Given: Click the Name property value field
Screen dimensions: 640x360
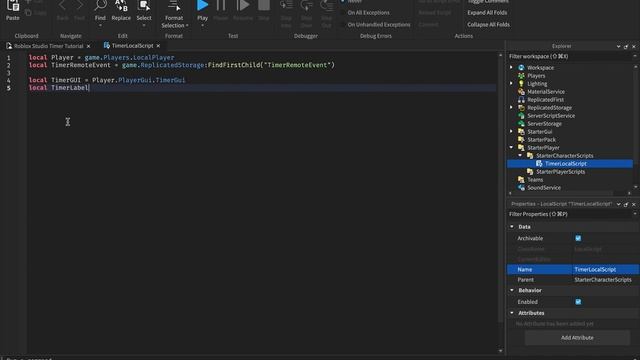Looking at the screenshot, I should [606, 269].
